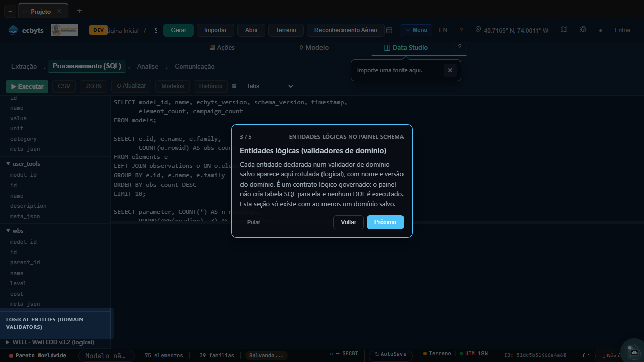The width and height of the screenshot is (644, 362).
Task: Open the tab list arrow in the browser
Action: [x=11, y=11]
